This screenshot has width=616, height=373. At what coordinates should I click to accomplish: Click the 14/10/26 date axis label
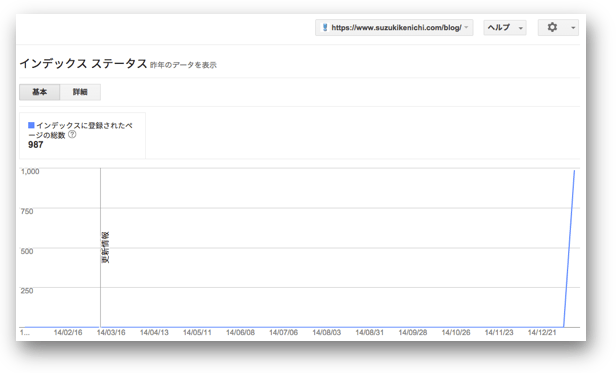456,333
